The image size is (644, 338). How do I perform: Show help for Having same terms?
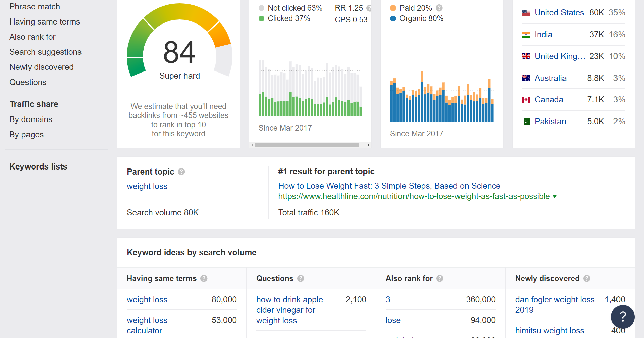(204, 278)
